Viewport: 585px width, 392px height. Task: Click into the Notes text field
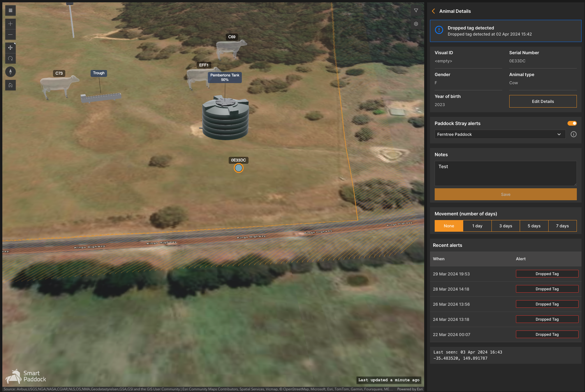[x=505, y=173]
